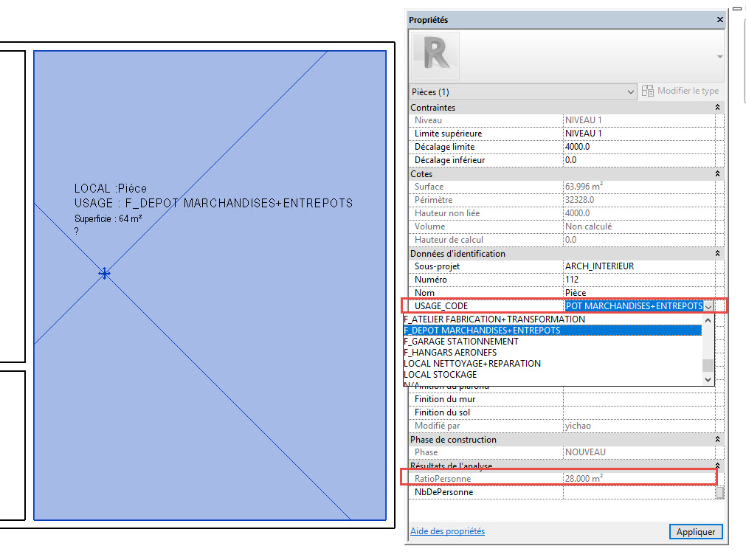The width and height of the screenshot is (746, 560).
Task: Collapse the Cotes section
Action: click(x=717, y=174)
